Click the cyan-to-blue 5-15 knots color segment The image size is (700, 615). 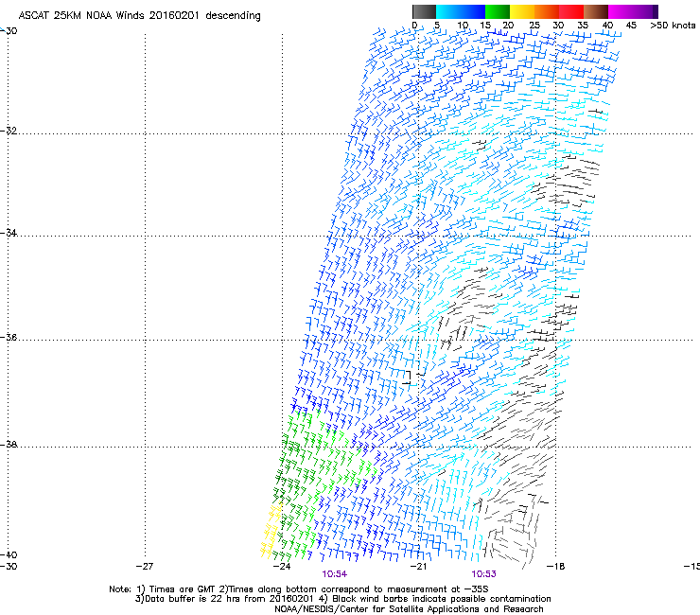click(x=461, y=11)
